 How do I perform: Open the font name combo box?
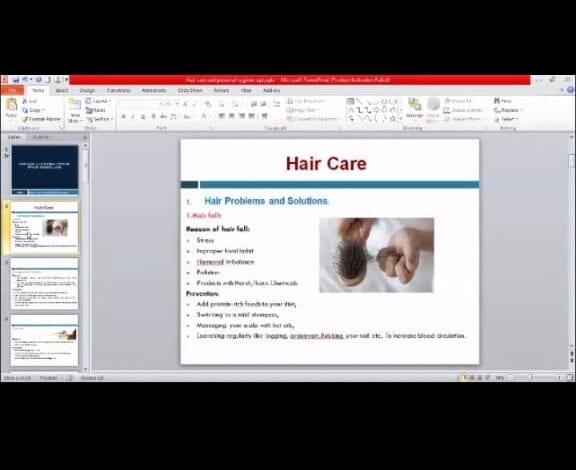pyautogui.click(x=141, y=104)
